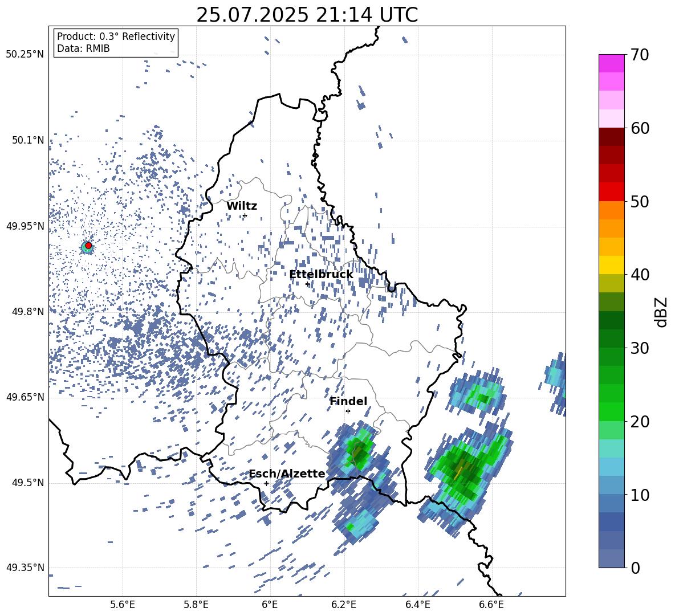
Task: Select the Wiltz city label
Action: [x=242, y=206]
